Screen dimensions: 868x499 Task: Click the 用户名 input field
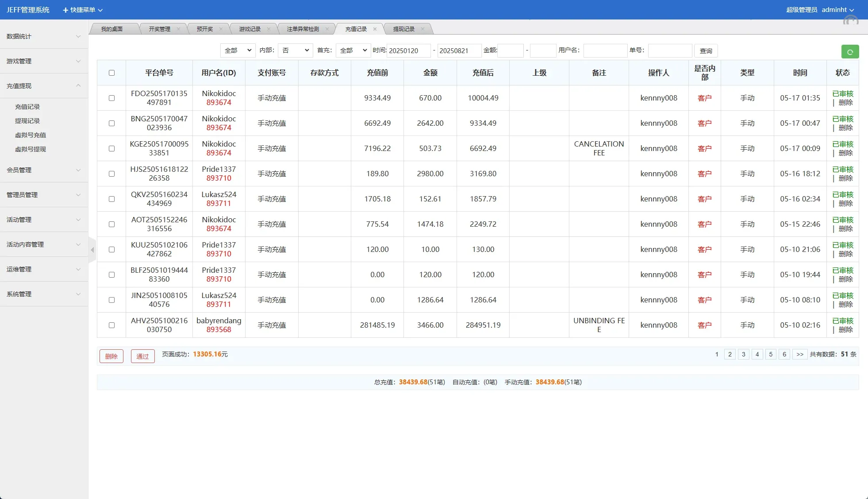click(605, 50)
